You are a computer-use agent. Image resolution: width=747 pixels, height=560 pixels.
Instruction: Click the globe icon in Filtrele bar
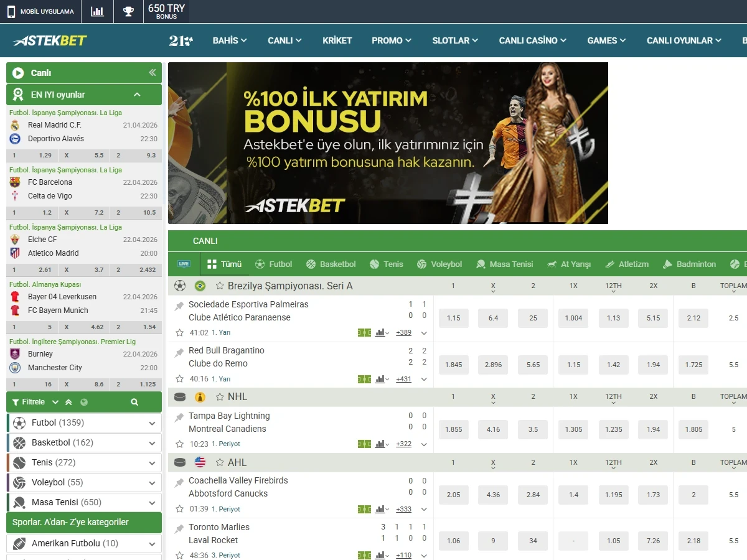click(84, 402)
